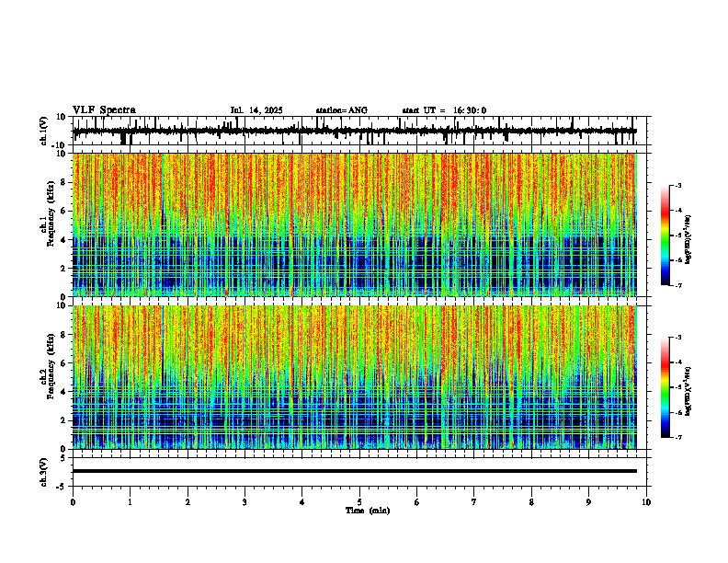
Task: Click the "8" tick on the time axis
Action: [x=531, y=502]
